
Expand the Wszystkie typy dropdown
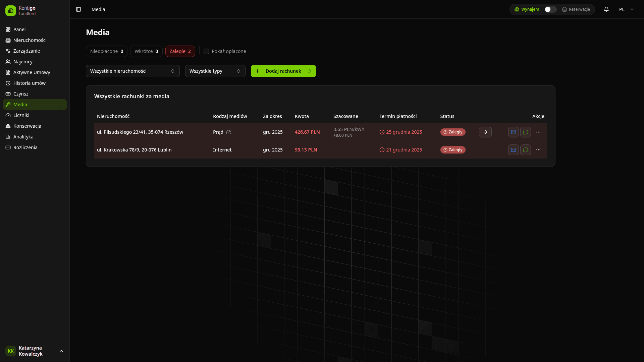point(215,71)
